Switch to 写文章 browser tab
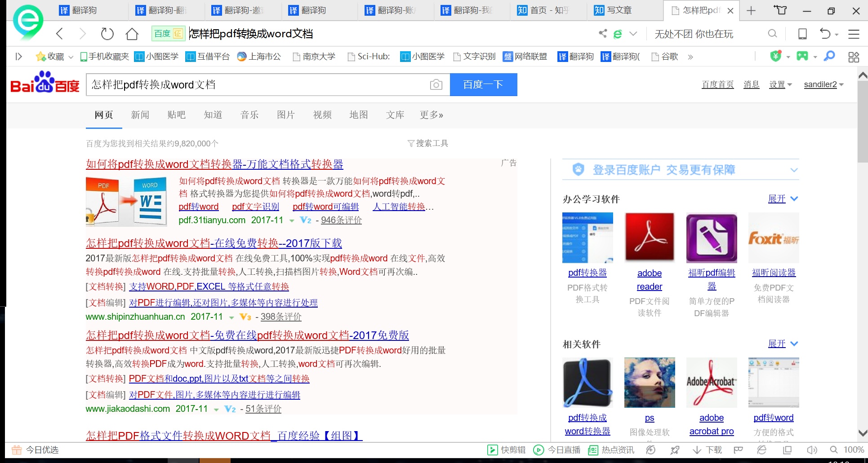868x463 pixels. click(624, 10)
